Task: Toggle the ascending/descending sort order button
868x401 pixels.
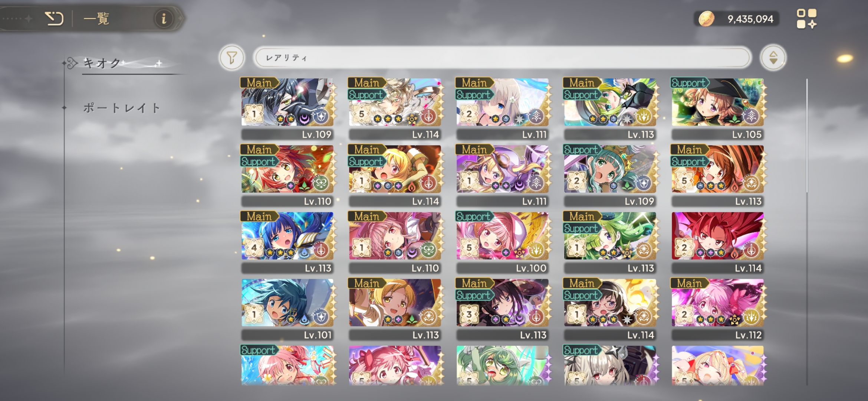Action: (773, 58)
